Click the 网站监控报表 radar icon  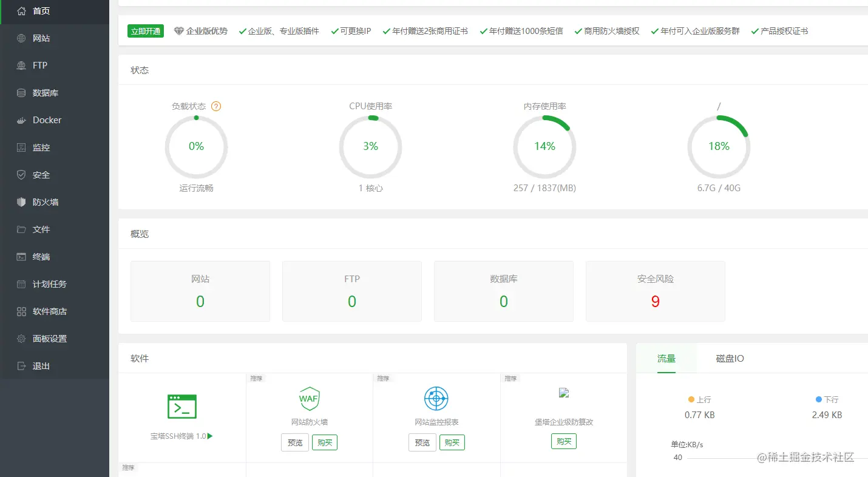(x=436, y=399)
